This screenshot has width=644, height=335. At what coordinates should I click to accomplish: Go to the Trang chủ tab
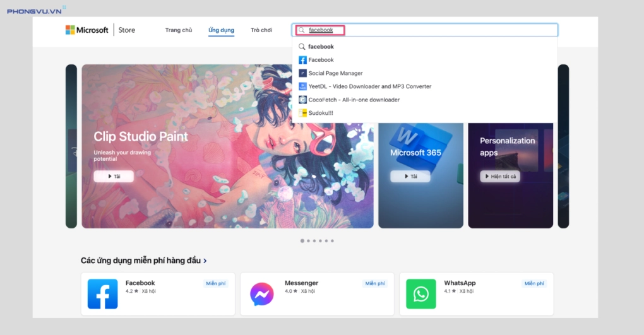click(x=178, y=30)
